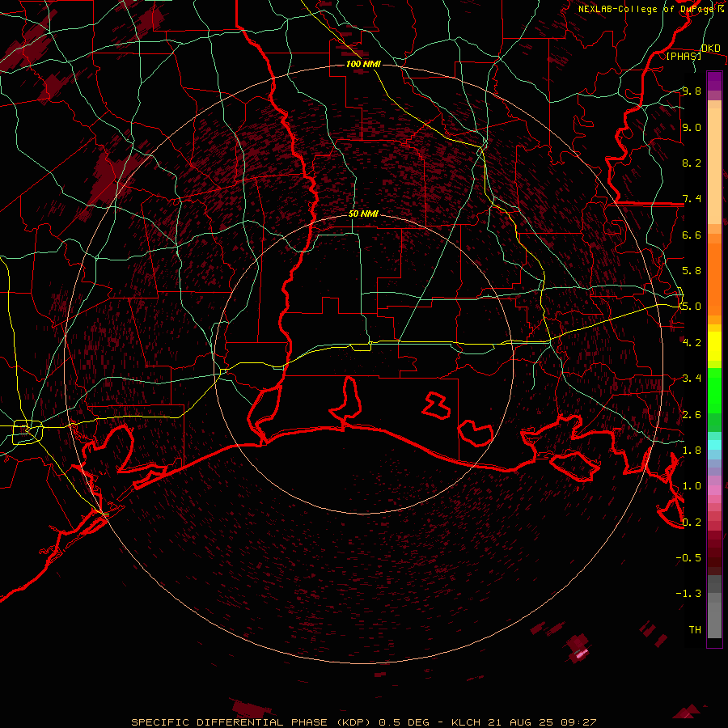Click the 5.0 scale value
This screenshot has width=728, height=728.
click(692, 307)
